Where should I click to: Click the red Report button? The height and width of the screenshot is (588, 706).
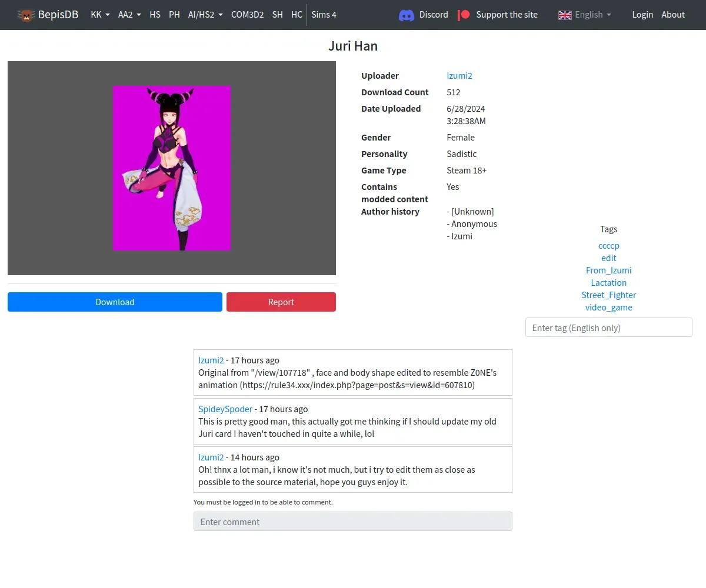(x=281, y=302)
